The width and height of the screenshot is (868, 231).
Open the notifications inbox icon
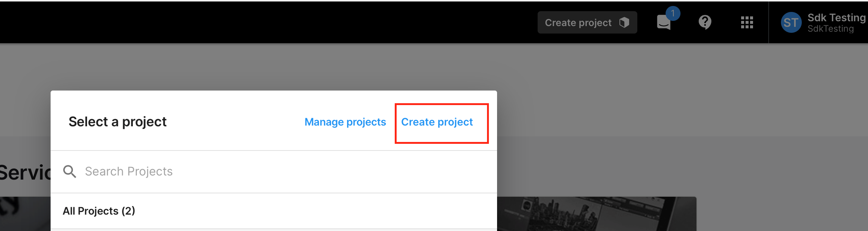[663, 23]
